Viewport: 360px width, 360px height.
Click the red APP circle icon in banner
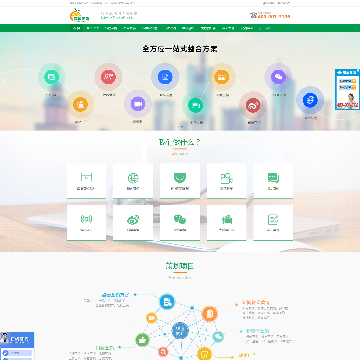[x=108, y=77]
